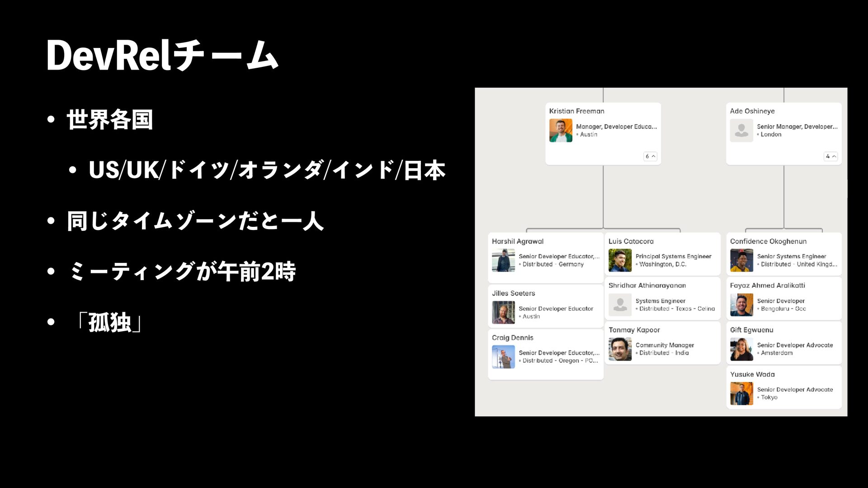The width and height of the screenshot is (868, 488).
Task: Click Harshil Agrawal's profile photo
Action: point(503,260)
